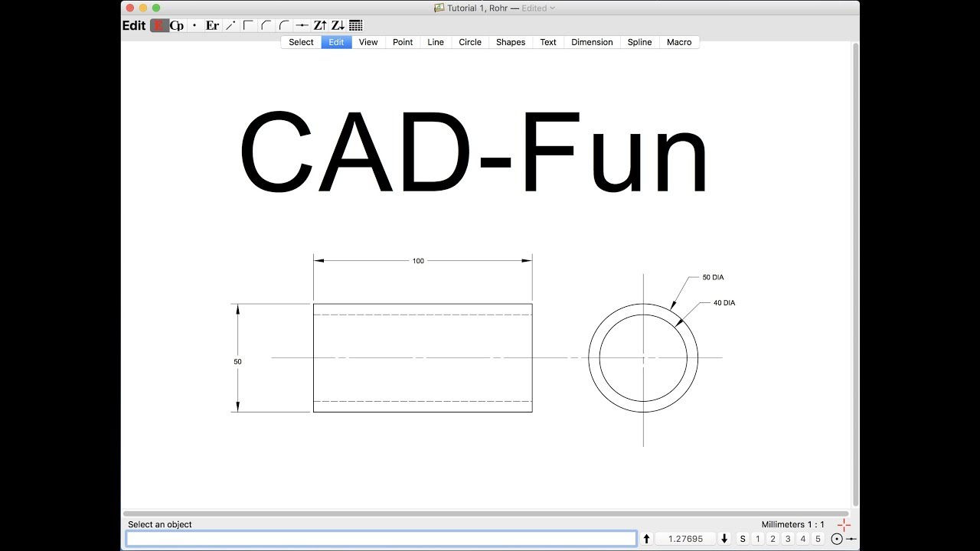Toggle the circled-dot snap icon
980x551 pixels.
pyautogui.click(x=837, y=539)
